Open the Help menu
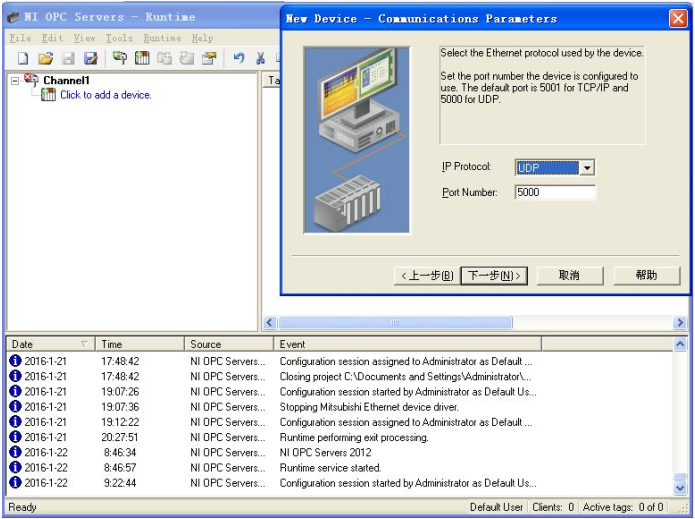Screen dimensions: 695x519 tap(202, 38)
